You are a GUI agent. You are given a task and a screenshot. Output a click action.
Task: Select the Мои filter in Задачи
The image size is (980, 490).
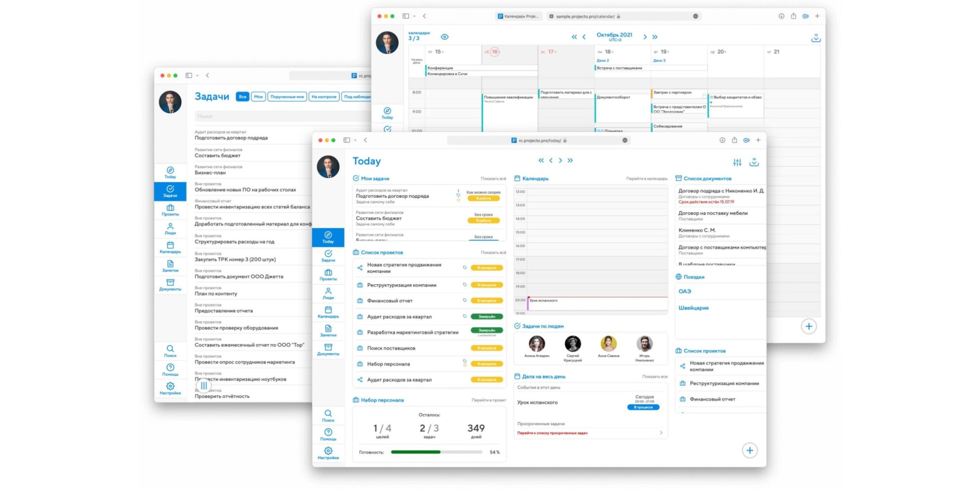tap(258, 97)
